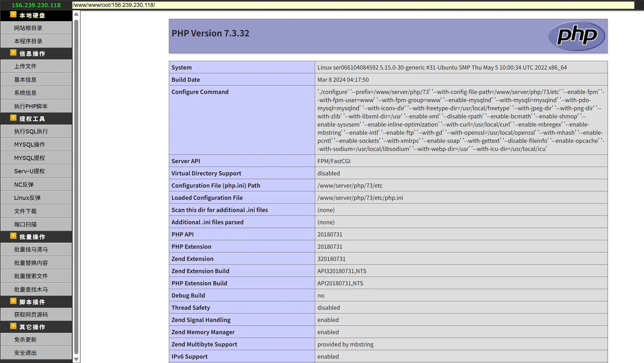Screen dimensions: 644x363
Task: Click the NC反弹 button
Action: pos(36,185)
